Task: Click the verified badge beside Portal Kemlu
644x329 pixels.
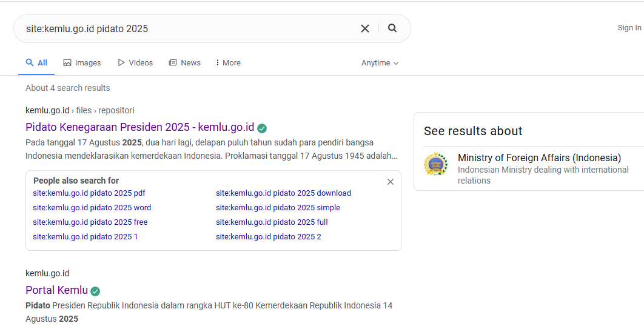Action: tap(95, 291)
